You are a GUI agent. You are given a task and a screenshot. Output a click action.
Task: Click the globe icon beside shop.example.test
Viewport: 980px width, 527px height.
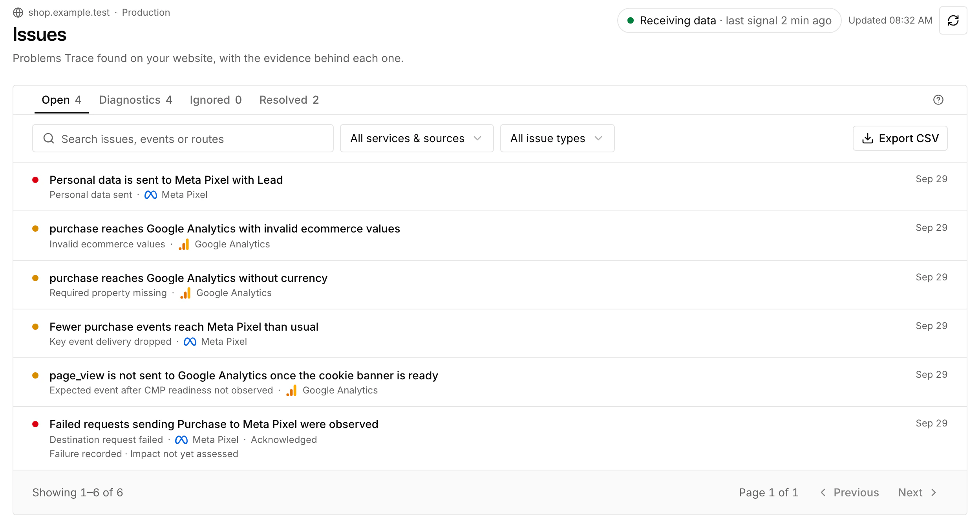[18, 13]
